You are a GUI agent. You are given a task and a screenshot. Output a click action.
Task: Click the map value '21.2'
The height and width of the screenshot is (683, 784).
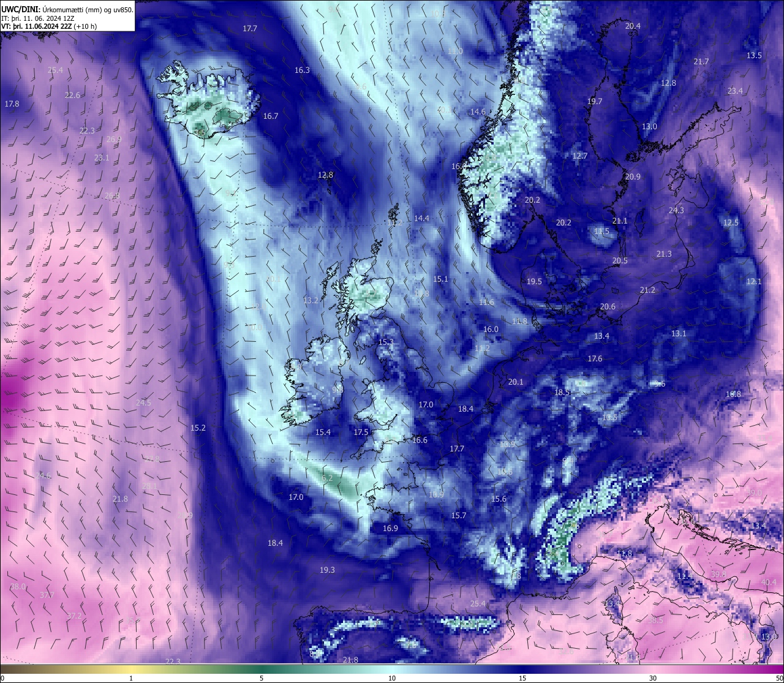click(x=647, y=290)
